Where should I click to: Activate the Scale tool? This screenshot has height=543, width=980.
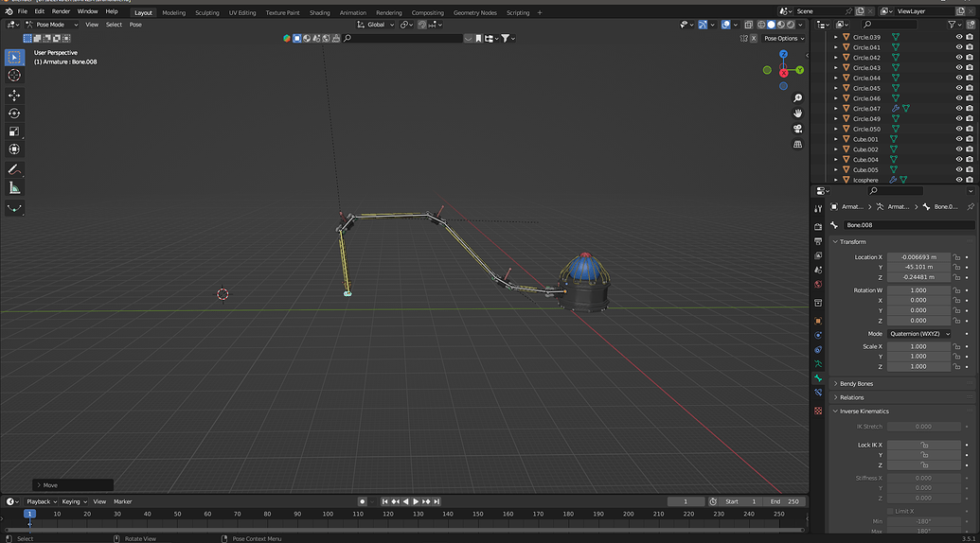click(14, 131)
